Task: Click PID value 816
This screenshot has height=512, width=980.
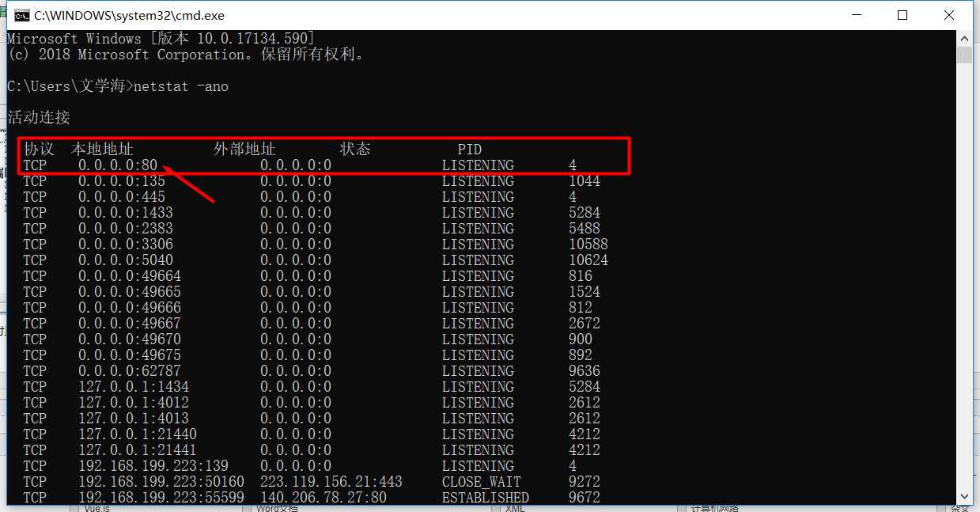Action: coord(581,276)
